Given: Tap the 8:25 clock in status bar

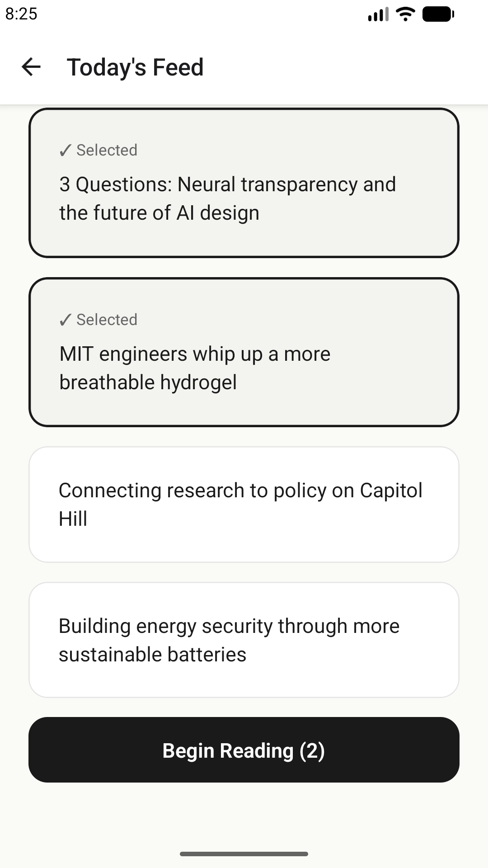Looking at the screenshot, I should point(21,14).
